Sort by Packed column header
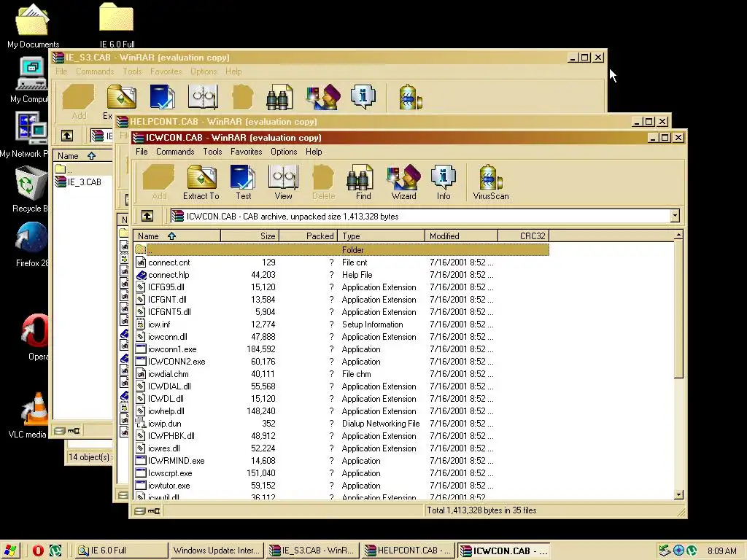The width and height of the screenshot is (747, 560). pyautogui.click(x=308, y=236)
